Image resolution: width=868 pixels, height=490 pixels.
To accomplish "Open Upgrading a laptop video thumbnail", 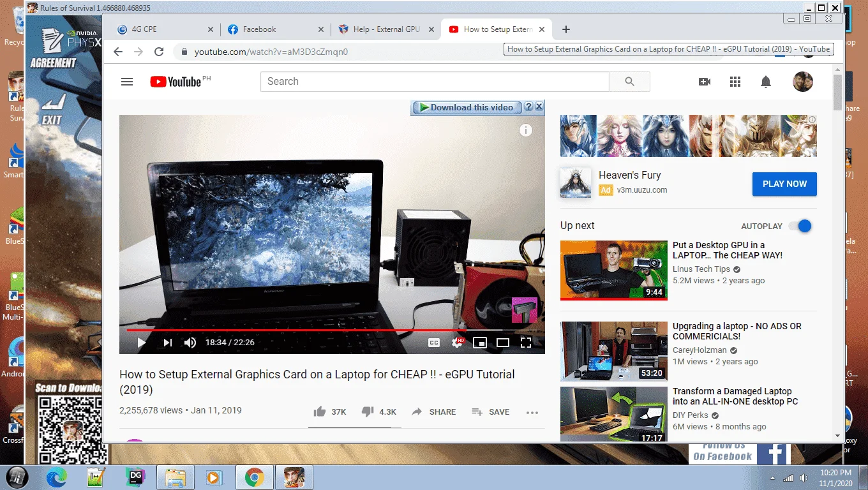I will (613, 351).
